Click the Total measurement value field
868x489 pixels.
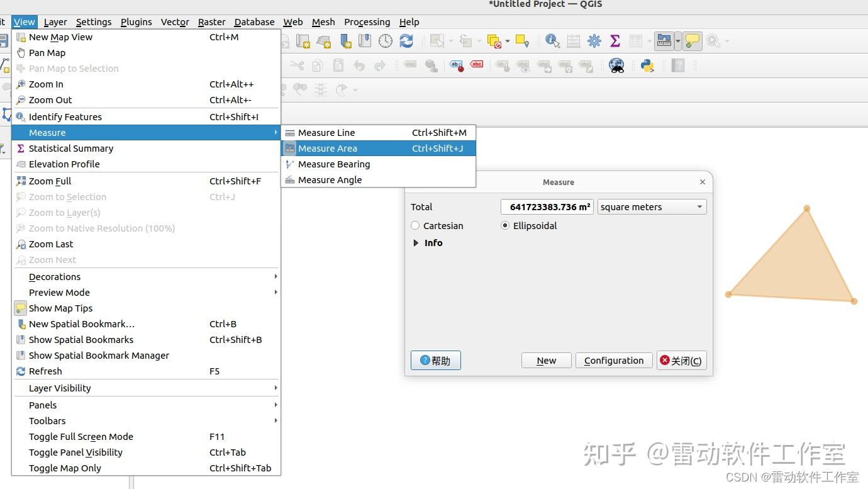[547, 206]
